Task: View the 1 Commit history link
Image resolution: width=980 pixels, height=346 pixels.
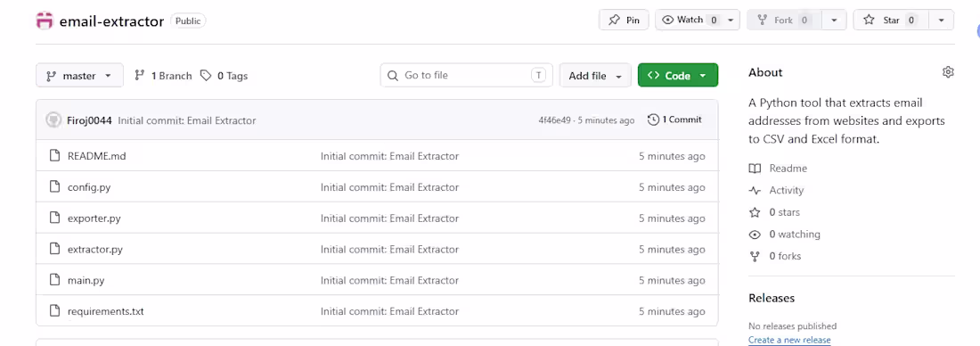Action: pyautogui.click(x=675, y=119)
